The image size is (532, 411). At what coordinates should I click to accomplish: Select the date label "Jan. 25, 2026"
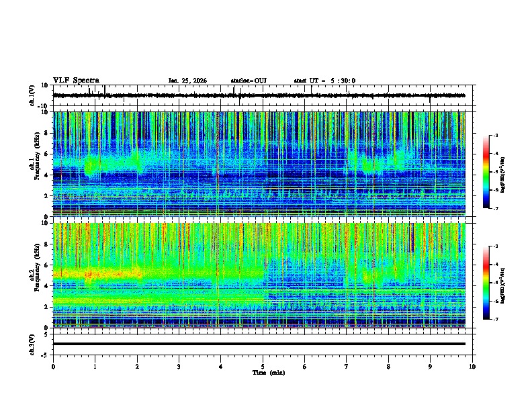(x=187, y=81)
